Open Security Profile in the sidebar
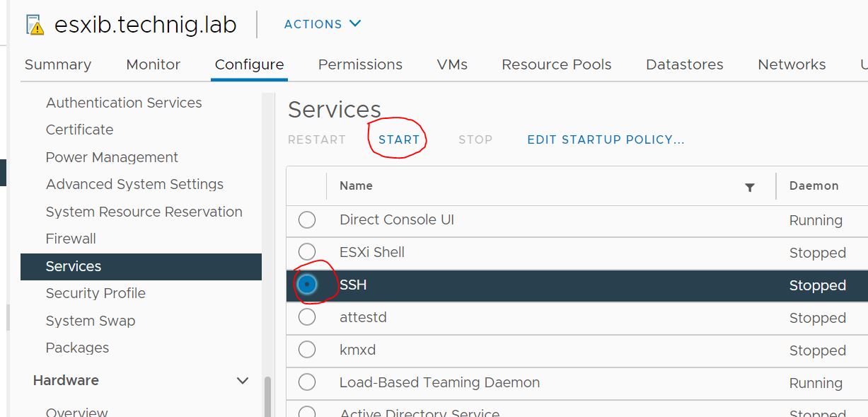The height and width of the screenshot is (417, 868). (x=96, y=293)
